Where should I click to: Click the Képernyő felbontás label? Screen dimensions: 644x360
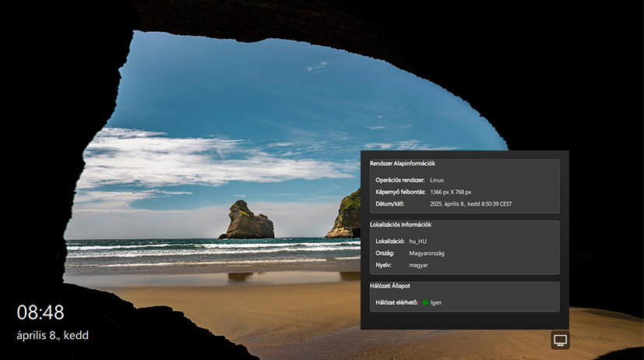tap(400, 192)
